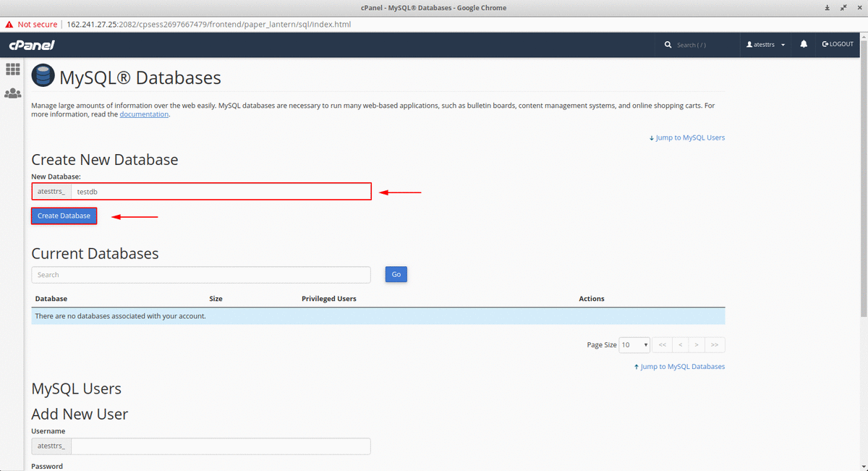Minimize the Chrome window
Viewport: 868px width, 471px height.
827,7
